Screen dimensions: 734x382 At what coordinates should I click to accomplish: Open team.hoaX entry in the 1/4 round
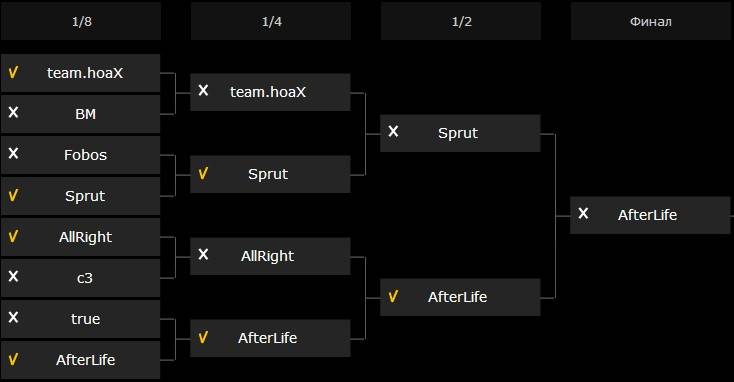(268, 92)
